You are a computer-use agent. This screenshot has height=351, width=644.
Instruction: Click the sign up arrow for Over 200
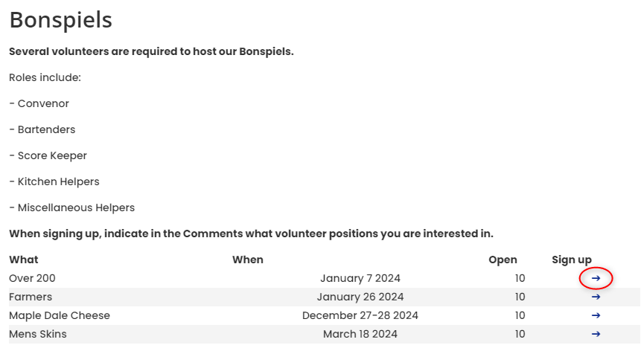pos(596,278)
